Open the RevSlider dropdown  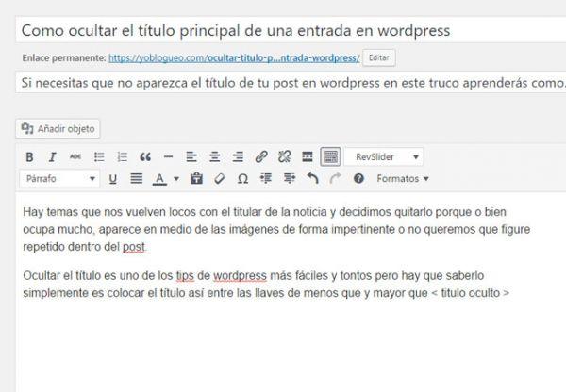click(384, 156)
